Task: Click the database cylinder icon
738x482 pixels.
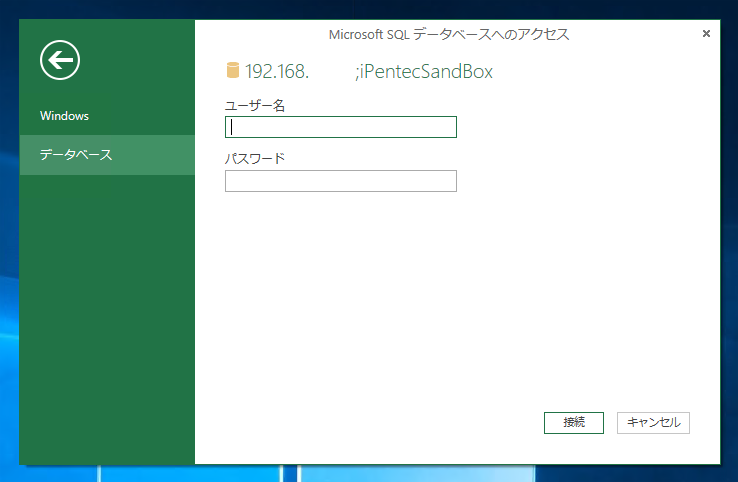Action: point(233,70)
